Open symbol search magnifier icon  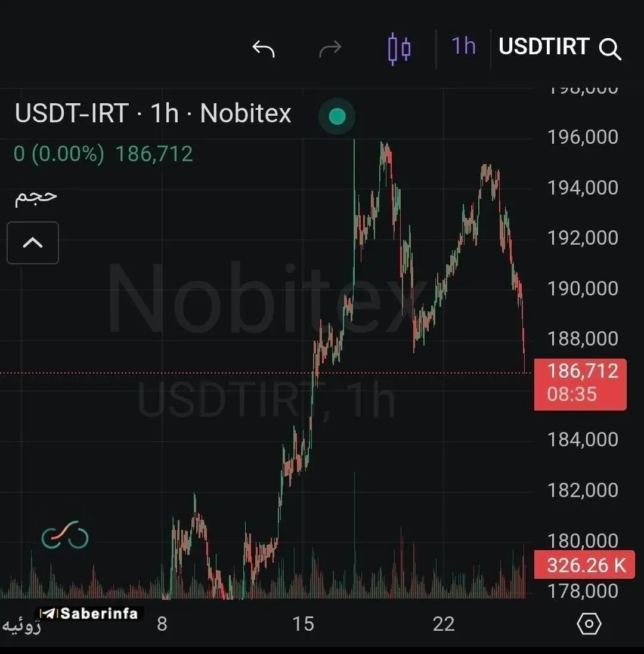pos(610,50)
